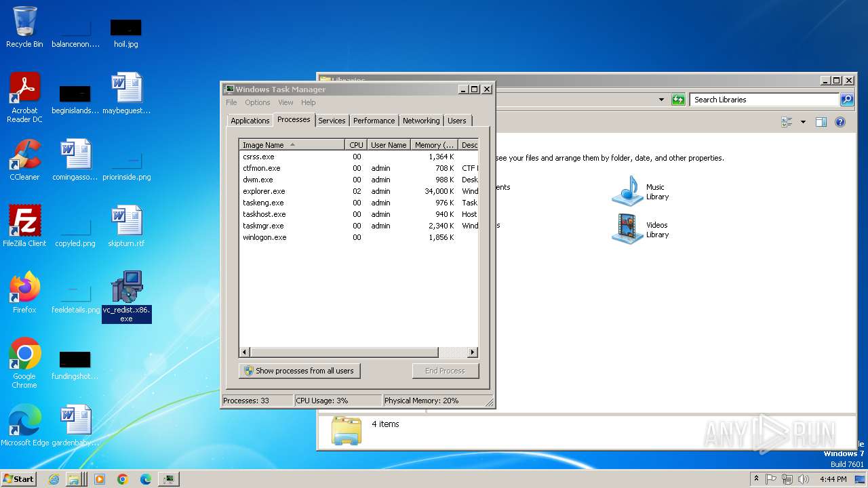Open the View menu in Task Manager
The height and width of the screenshot is (488, 868).
285,102
